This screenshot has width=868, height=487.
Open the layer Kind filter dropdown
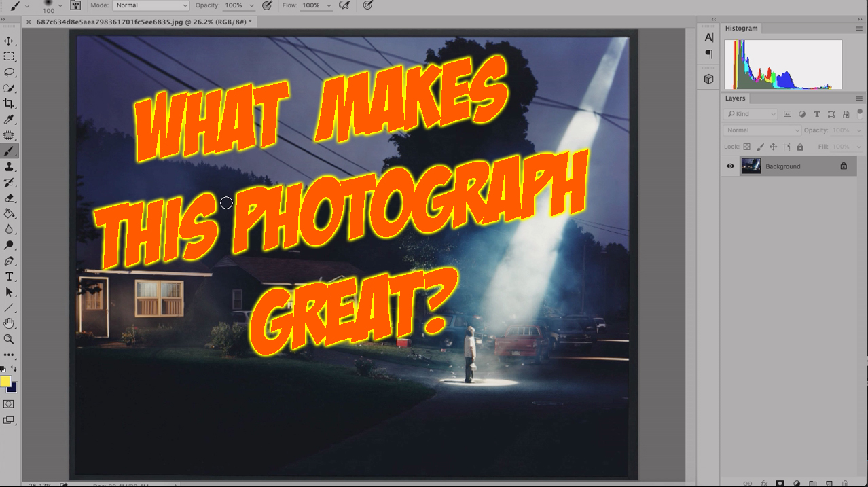coord(751,114)
